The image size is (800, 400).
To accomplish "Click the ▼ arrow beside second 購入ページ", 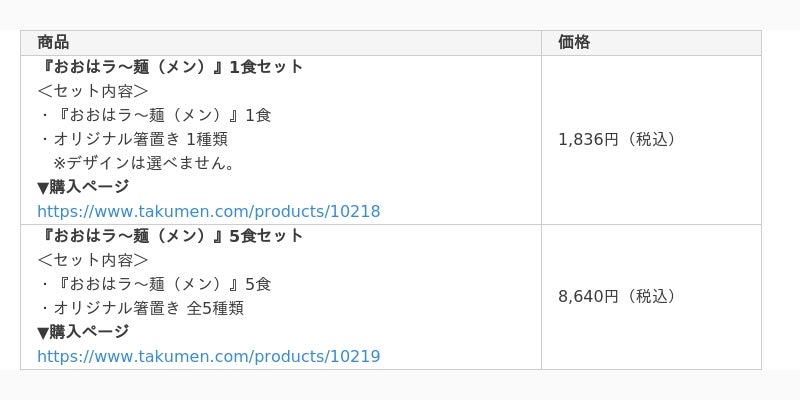I will (43, 333).
